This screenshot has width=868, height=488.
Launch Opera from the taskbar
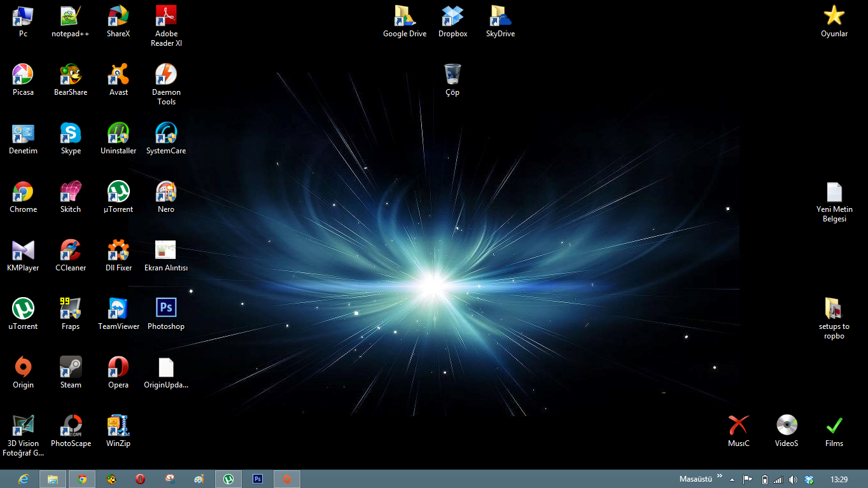click(141, 479)
